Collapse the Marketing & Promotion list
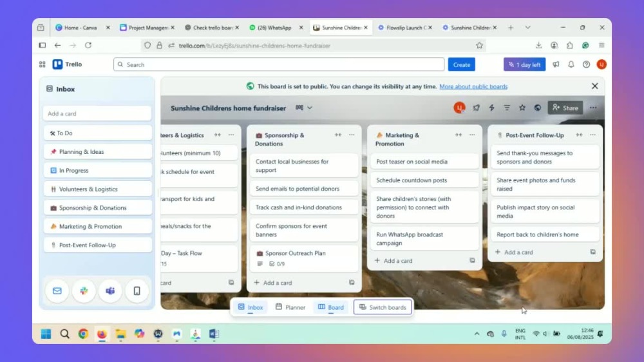Viewport: 644px width, 362px height. pyautogui.click(x=459, y=135)
